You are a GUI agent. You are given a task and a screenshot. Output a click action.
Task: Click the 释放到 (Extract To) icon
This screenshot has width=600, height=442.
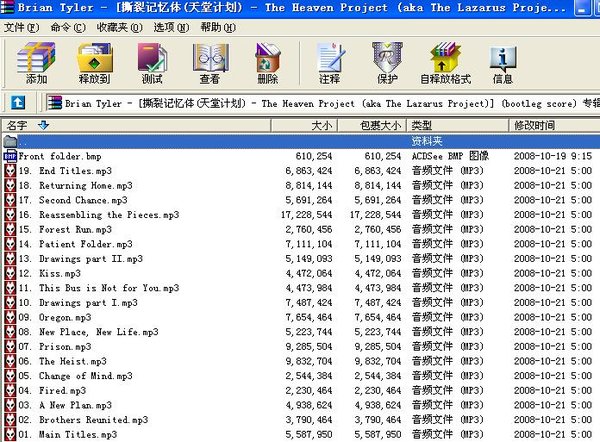pos(95,63)
